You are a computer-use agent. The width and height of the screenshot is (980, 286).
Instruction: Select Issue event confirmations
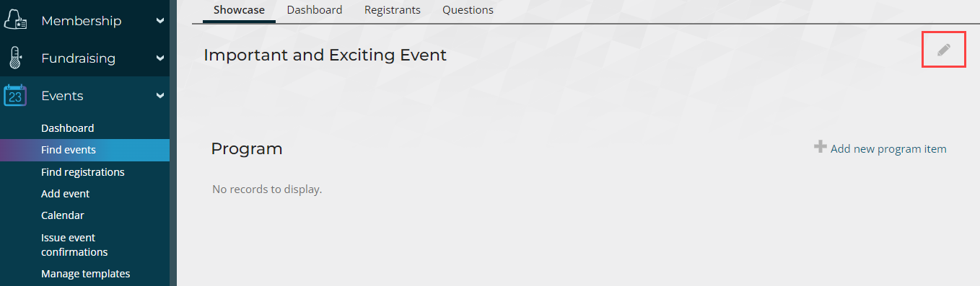point(74,245)
